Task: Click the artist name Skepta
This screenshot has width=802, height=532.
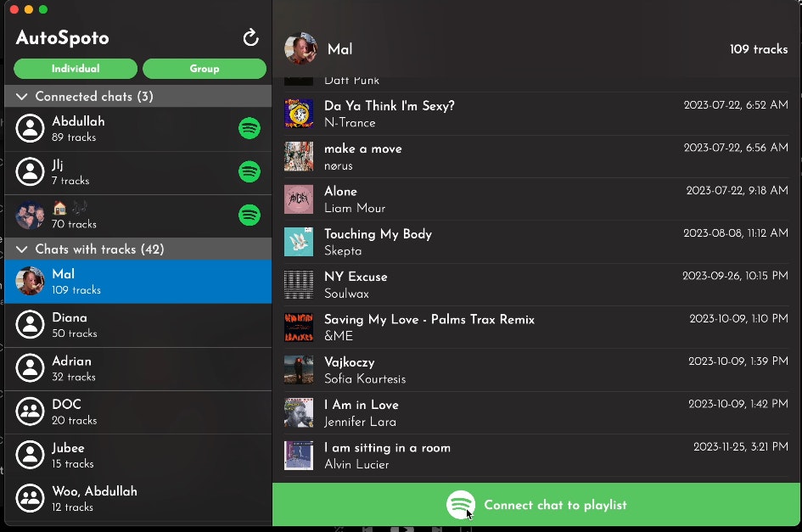Action: coord(343,251)
